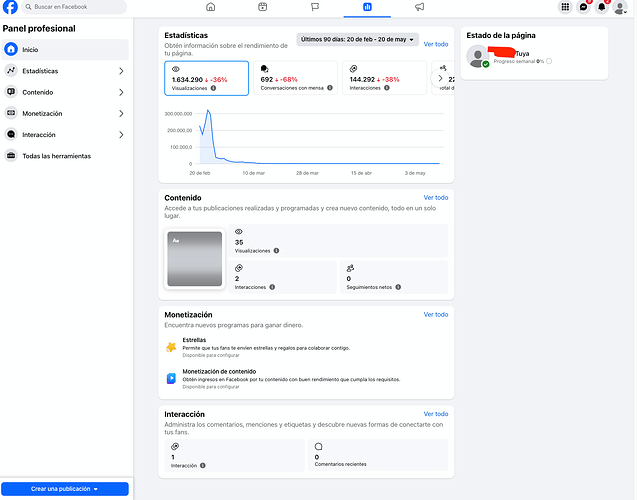
Task: Open the Ads megaphone icon in top bar
Action: [x=419, y=7]
